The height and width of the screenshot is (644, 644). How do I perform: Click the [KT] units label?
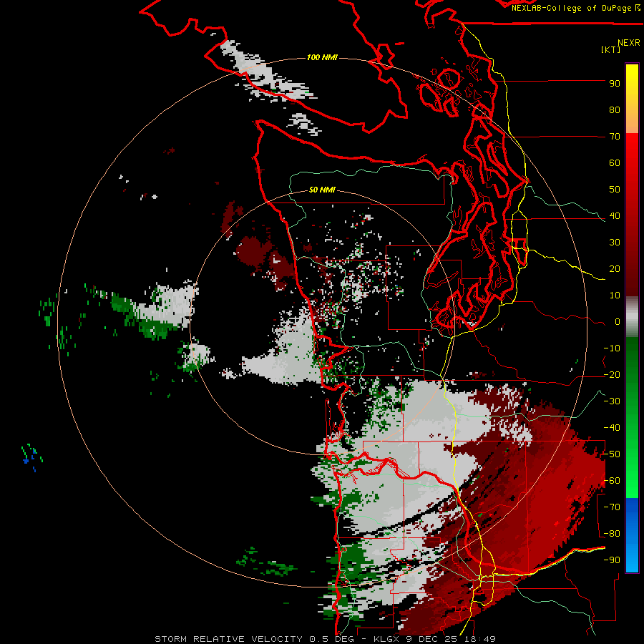[x=611, y=49]
